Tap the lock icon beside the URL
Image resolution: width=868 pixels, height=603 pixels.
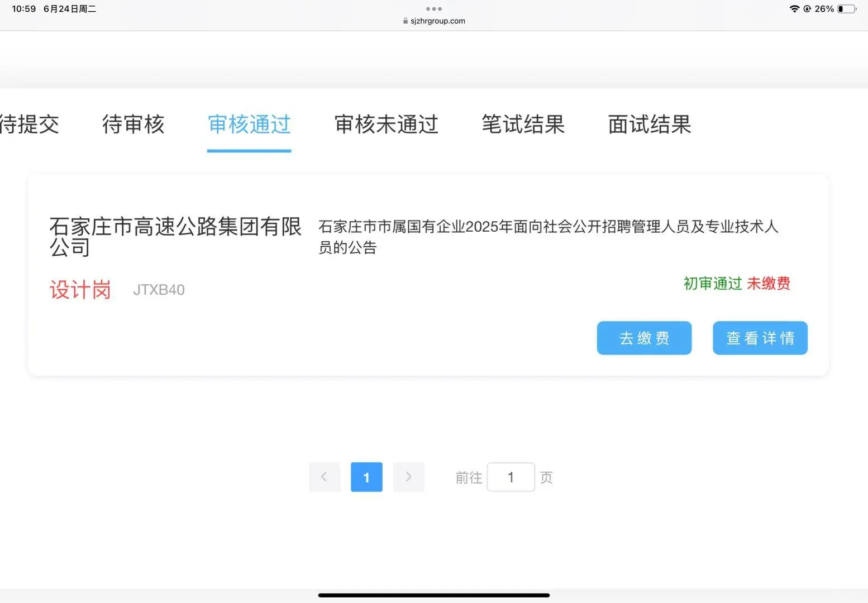(406, 21)
